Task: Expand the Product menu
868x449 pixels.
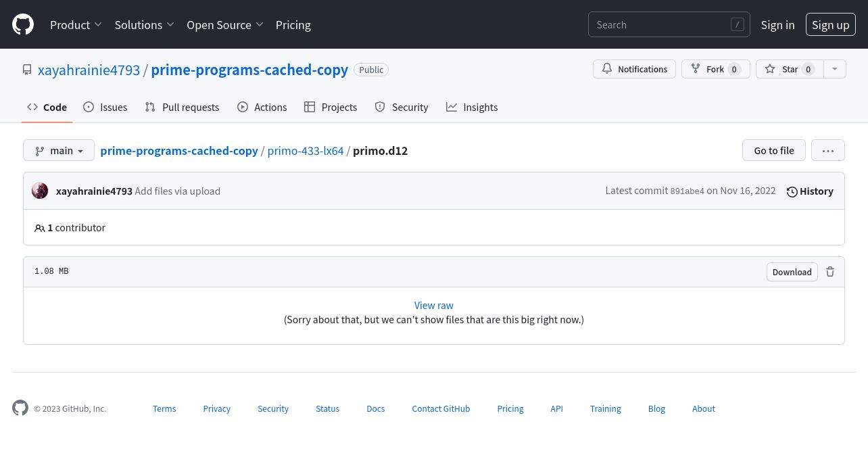Action: 76,25
